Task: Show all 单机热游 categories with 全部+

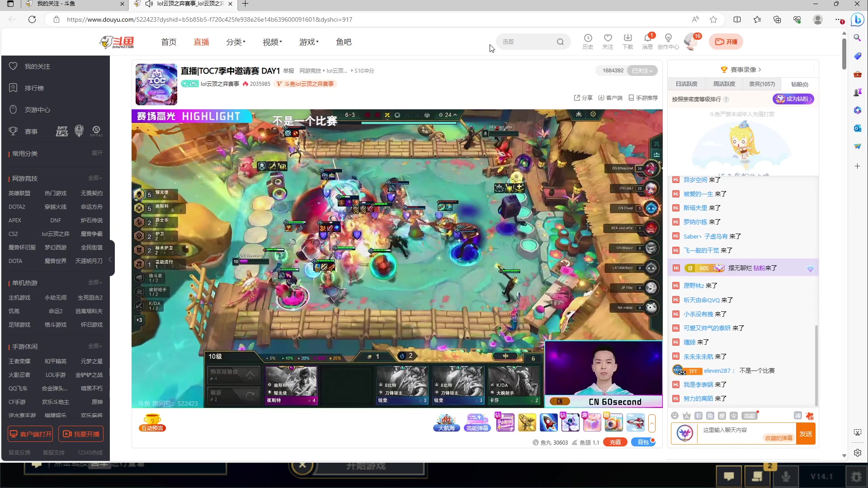Action: pos(95,282)
